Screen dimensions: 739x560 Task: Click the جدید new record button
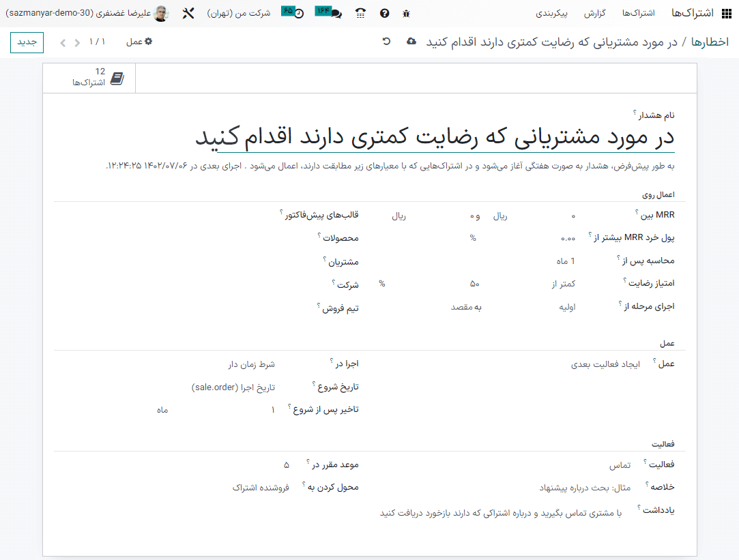click(27, 42)
